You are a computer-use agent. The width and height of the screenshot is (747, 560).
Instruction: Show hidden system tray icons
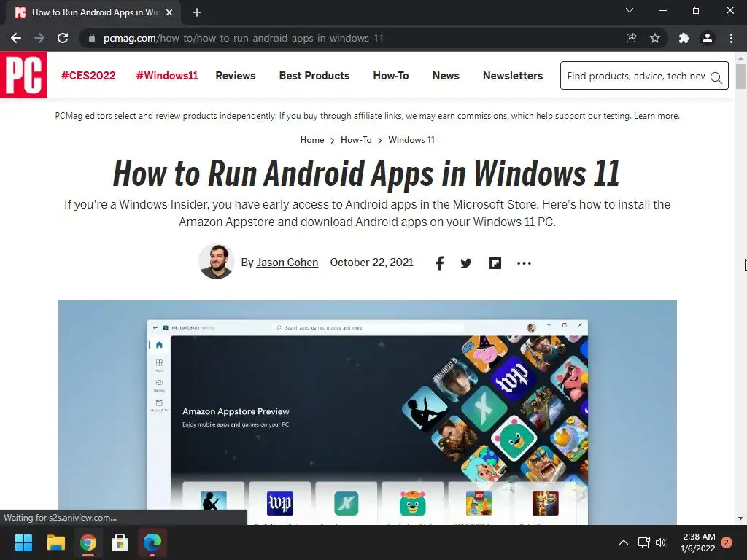pyautogui.click(x=623, y=542)
